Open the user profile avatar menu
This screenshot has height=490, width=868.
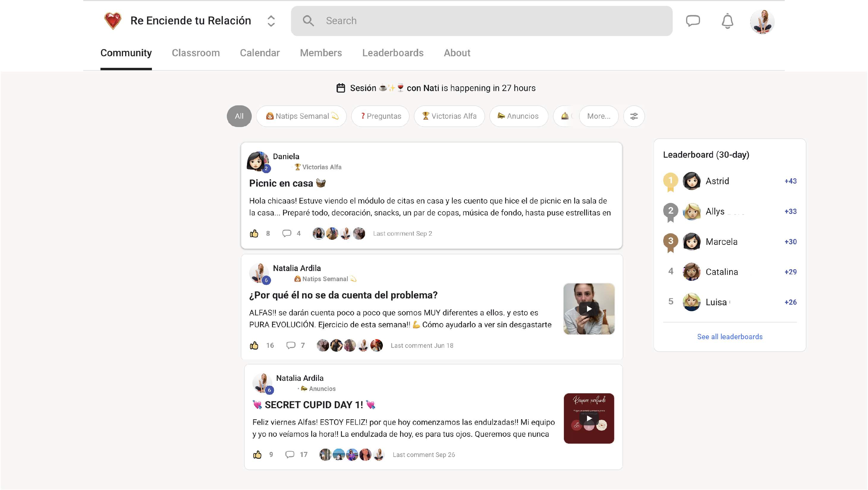(762, 22)
